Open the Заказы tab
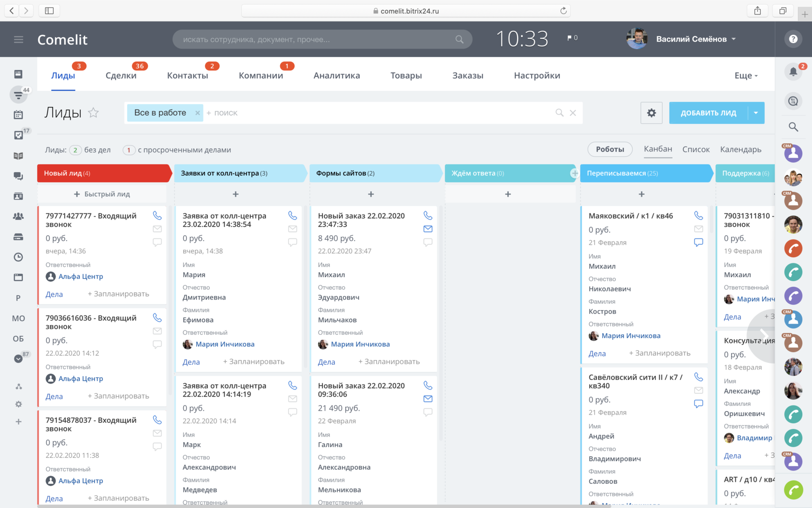The width and height of the screenshot is (812, 508). [468, 75]
